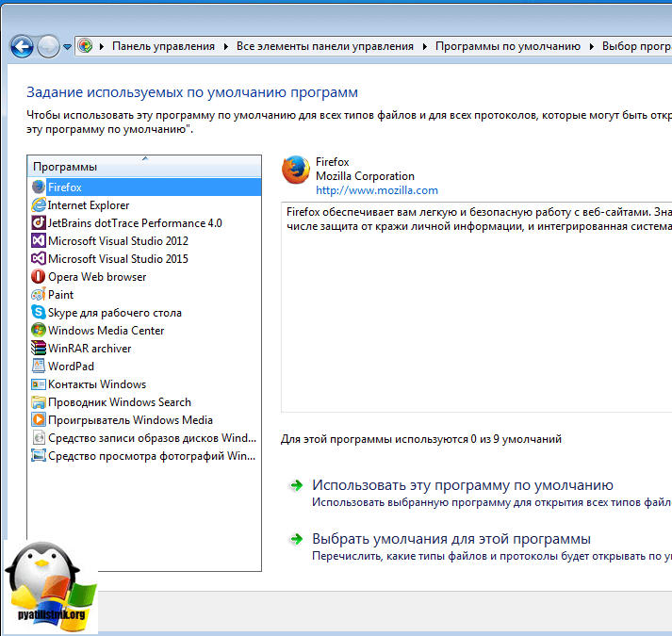Expand arrow after Все элементы панели управления

pos(425,46)
